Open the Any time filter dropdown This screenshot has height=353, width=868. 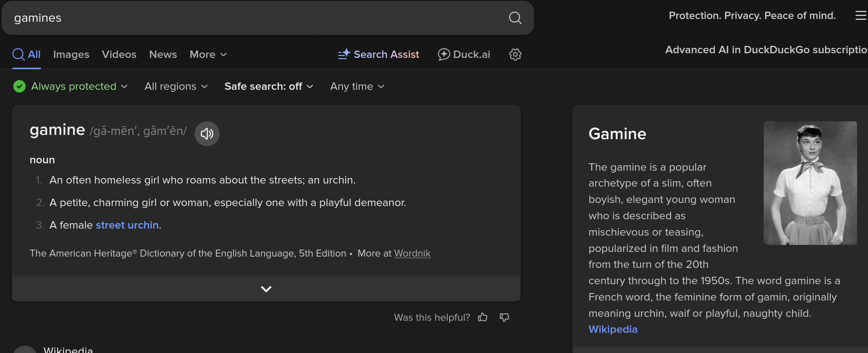[357, 86]
